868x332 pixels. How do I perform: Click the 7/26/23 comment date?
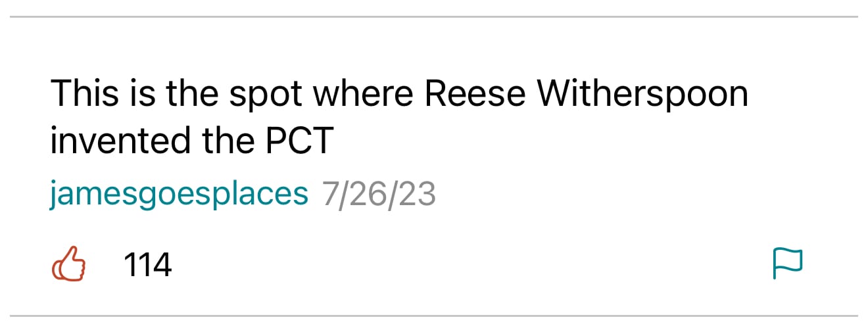pyautogui.click(x=379, y=194)
